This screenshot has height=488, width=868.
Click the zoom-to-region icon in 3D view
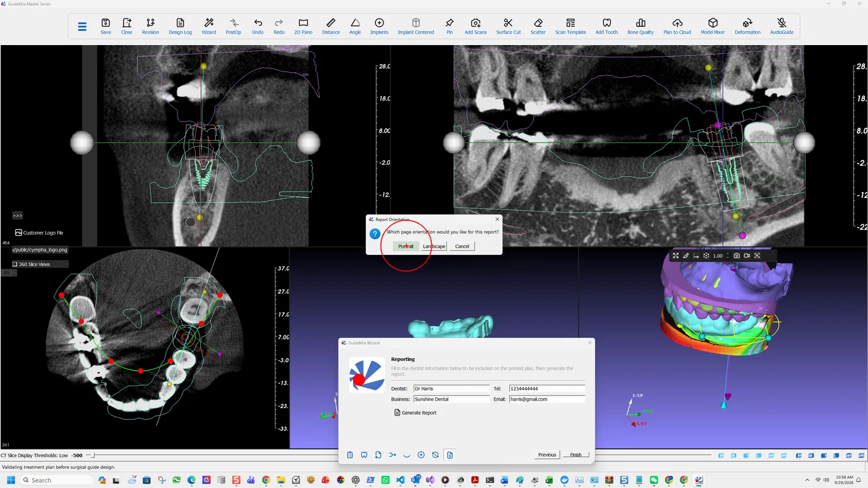(x=757, y=256)
